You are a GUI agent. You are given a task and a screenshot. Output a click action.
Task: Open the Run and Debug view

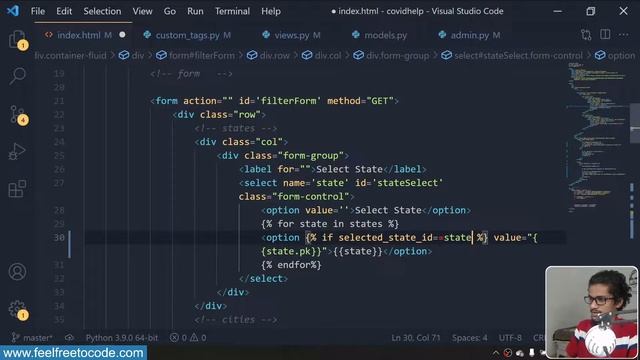[18, 151]
